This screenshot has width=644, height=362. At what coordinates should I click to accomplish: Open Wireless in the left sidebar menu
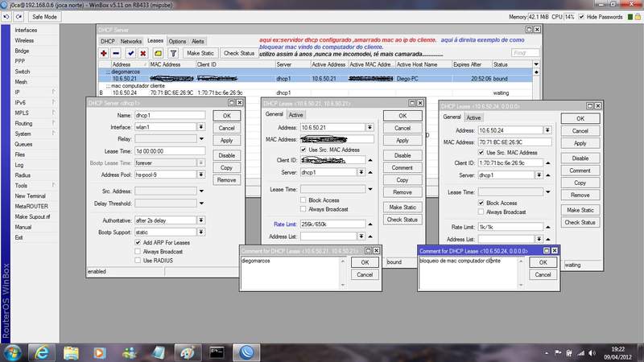click(24, 40)
